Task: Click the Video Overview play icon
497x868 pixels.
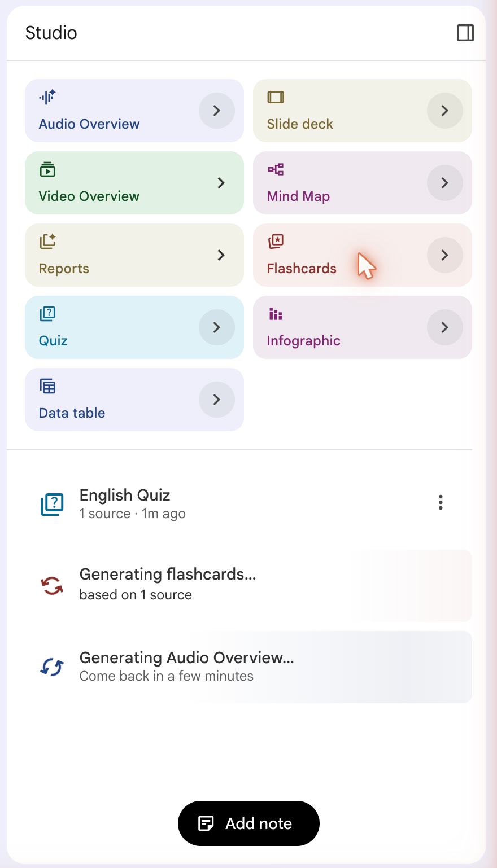Action: pyautogui.click(x=47, y=169)
